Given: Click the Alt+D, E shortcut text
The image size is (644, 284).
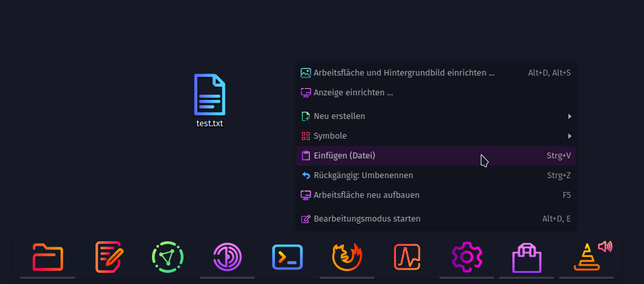Looking at the screenshot, I should 557,219.
